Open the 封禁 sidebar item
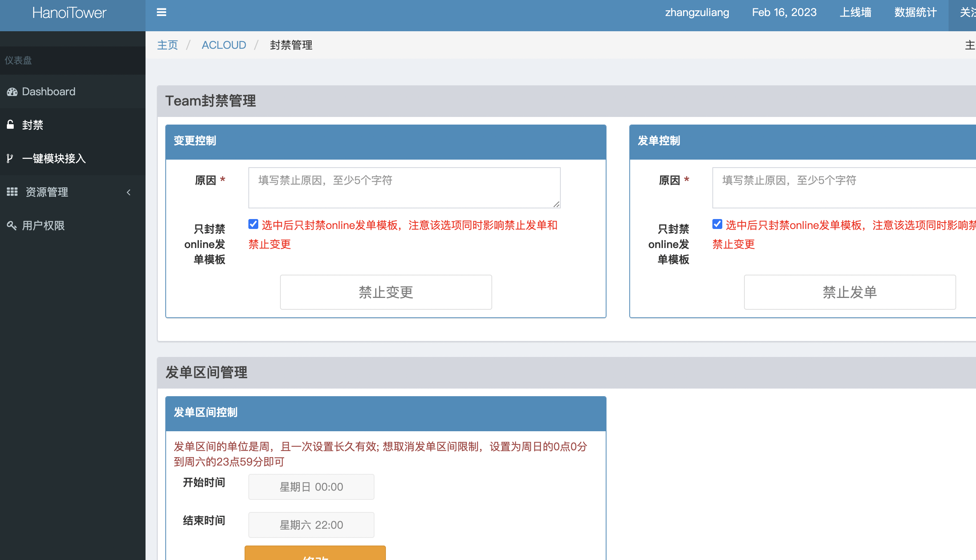This screenshot has height=560, width=976. point(73,125)
